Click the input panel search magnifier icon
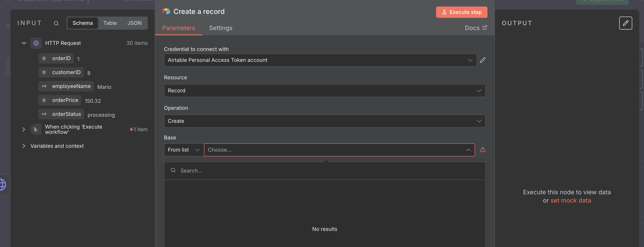Viewport: 644px width, 247px height. pyautogui.click(x=56, y=23)
